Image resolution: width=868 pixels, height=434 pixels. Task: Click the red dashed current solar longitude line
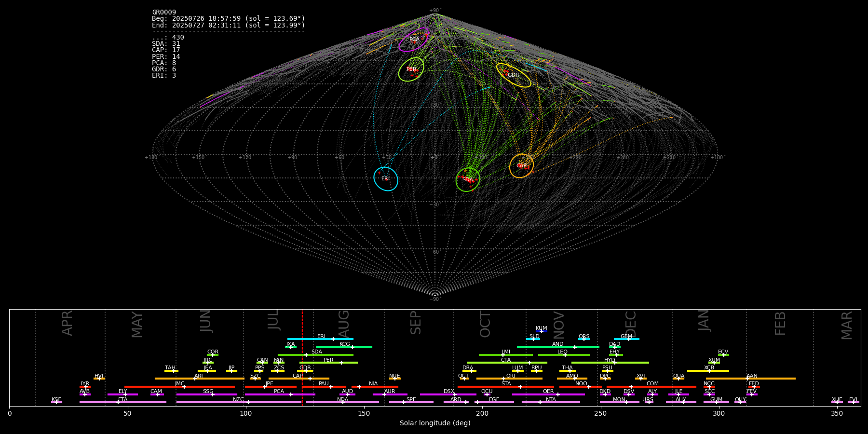point(302,357)
